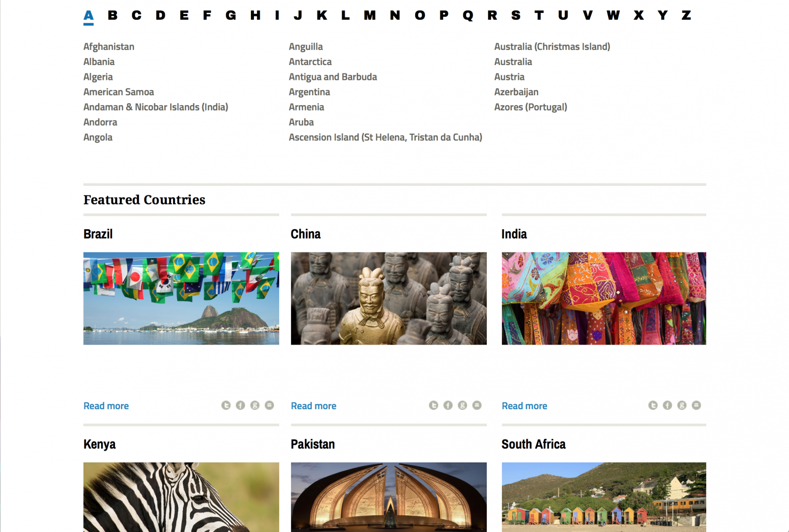
Task: Open the China terracotta warriors image
Action: tap(389, 298)
